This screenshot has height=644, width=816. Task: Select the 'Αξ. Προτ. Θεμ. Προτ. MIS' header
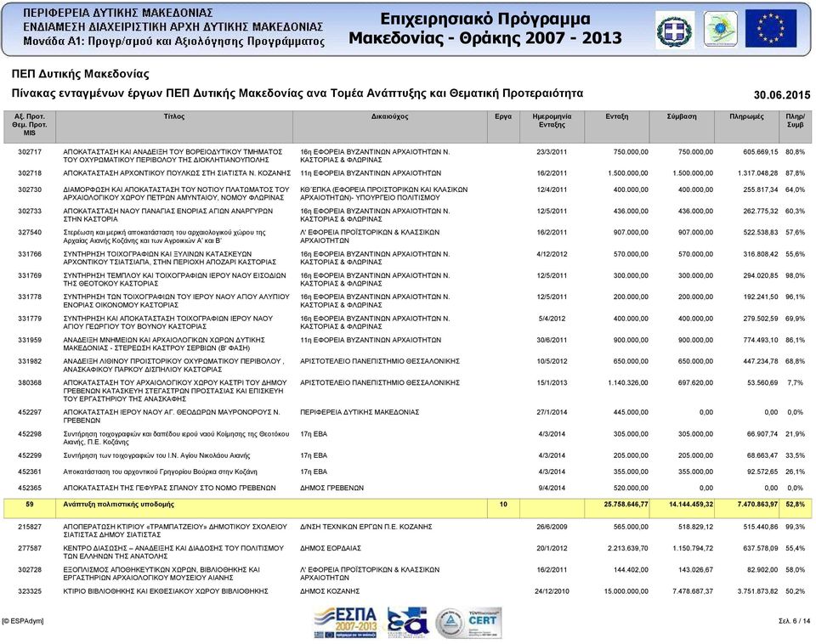(30, 125)
